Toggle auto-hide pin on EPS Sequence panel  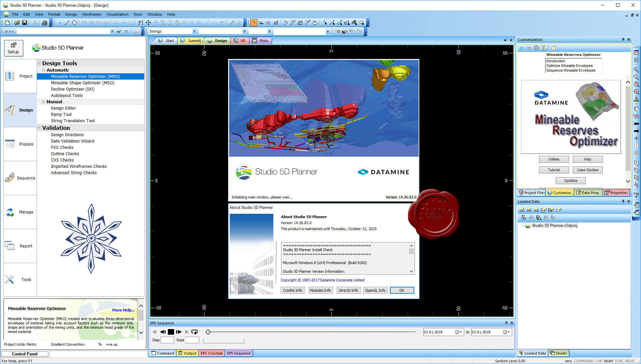click(506, 323)
